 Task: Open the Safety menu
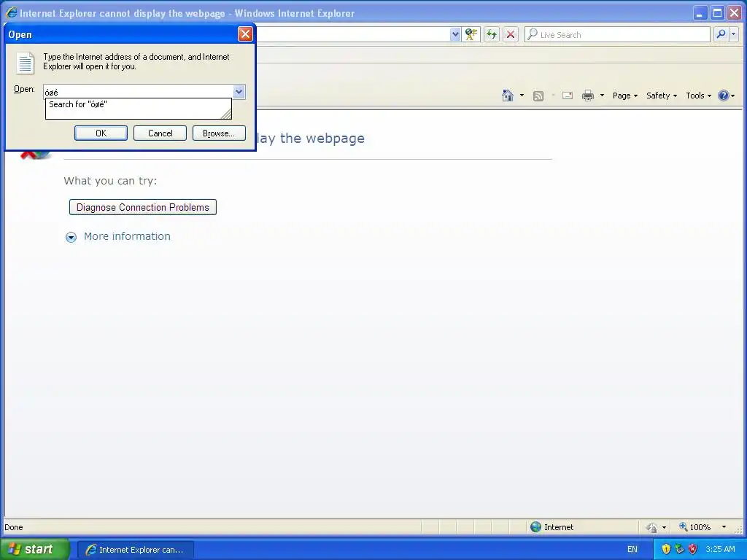(661, 96)
